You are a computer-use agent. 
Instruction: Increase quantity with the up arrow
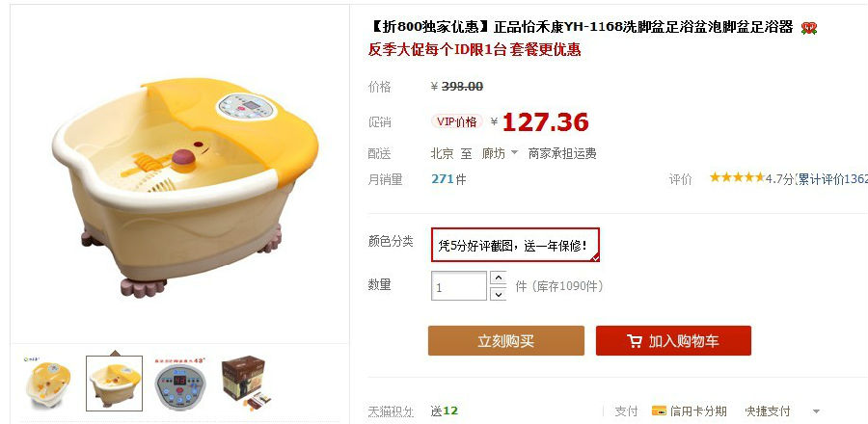[x=499, y=278]
